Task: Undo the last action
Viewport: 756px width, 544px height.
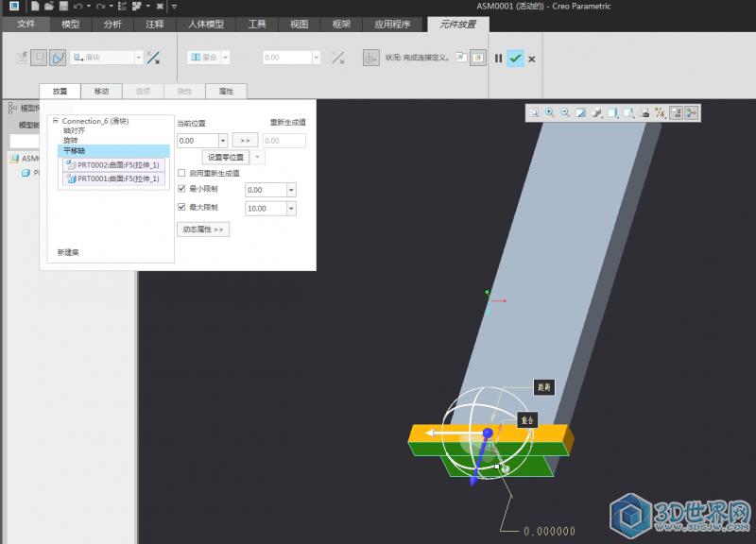Action: [x=78, y=7]
